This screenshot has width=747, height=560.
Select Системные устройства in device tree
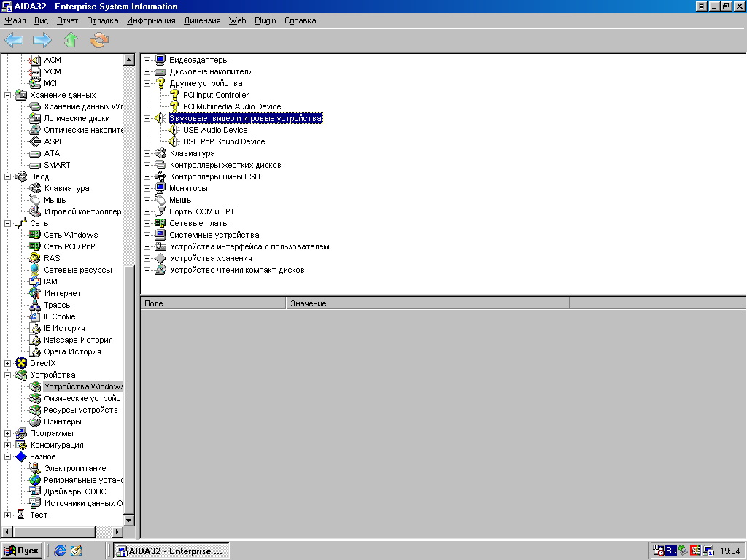(214, 236)
